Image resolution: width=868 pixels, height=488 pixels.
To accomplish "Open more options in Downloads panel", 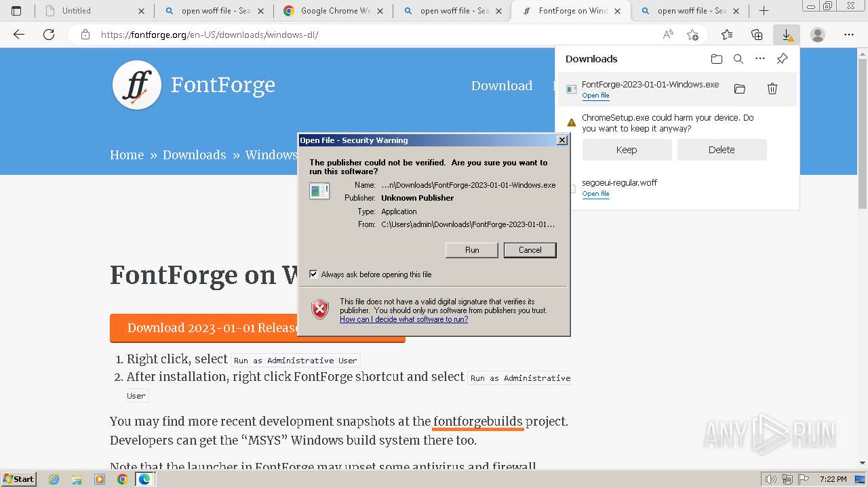I will pyautogui.click(x=760, y=59).
